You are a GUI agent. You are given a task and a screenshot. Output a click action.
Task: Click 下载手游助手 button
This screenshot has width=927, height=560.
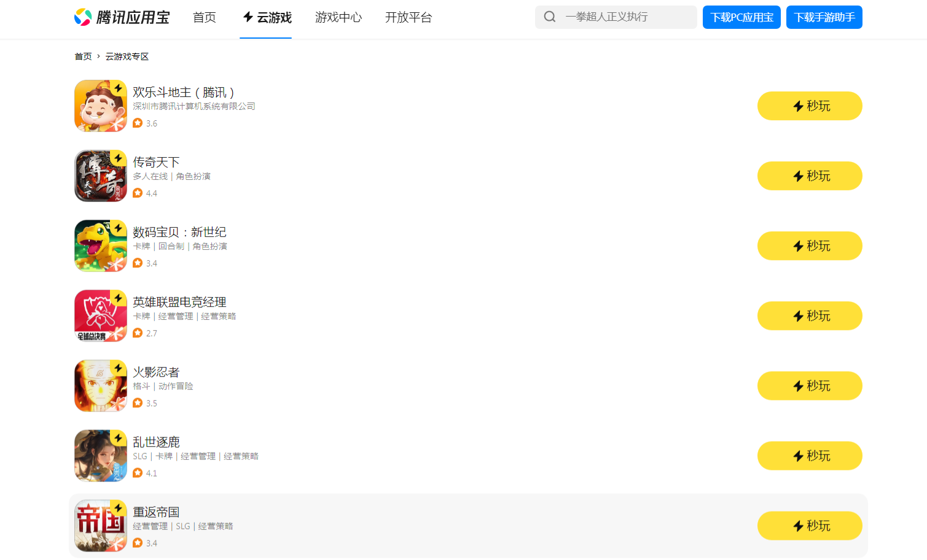coord(824,17)
